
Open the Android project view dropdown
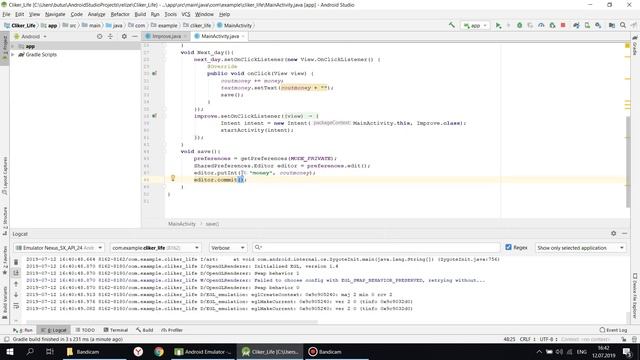[31, 36]
